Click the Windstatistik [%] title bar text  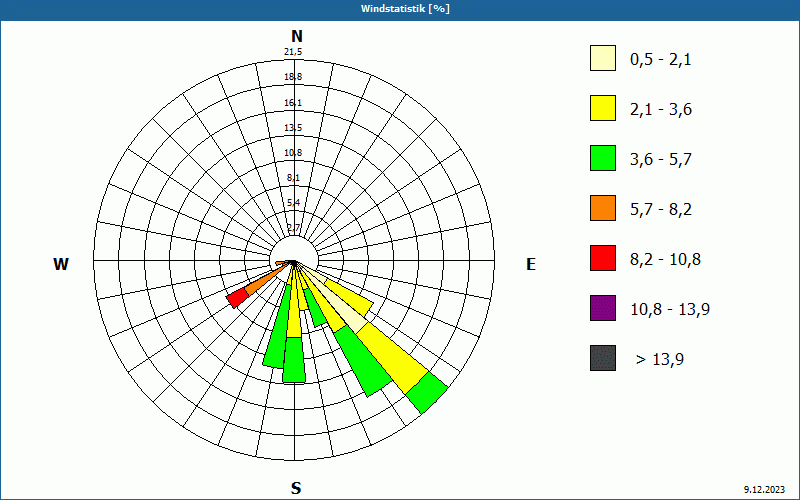[x=405, y=9]
